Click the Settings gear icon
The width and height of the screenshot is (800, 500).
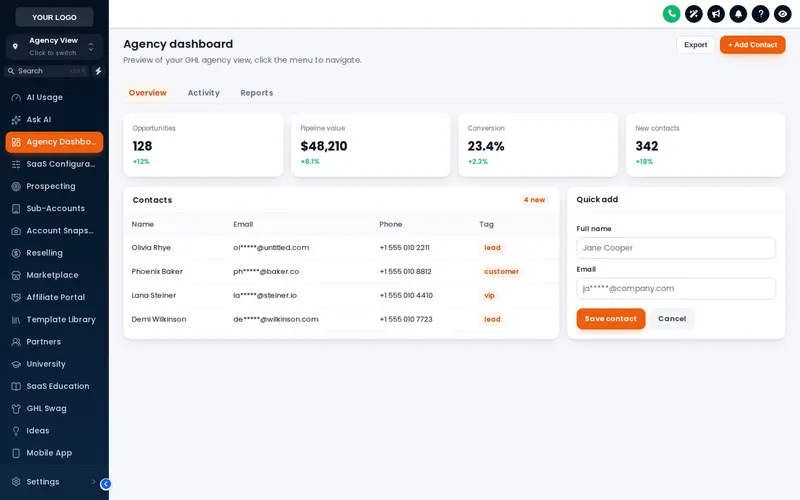pos(16,482)
